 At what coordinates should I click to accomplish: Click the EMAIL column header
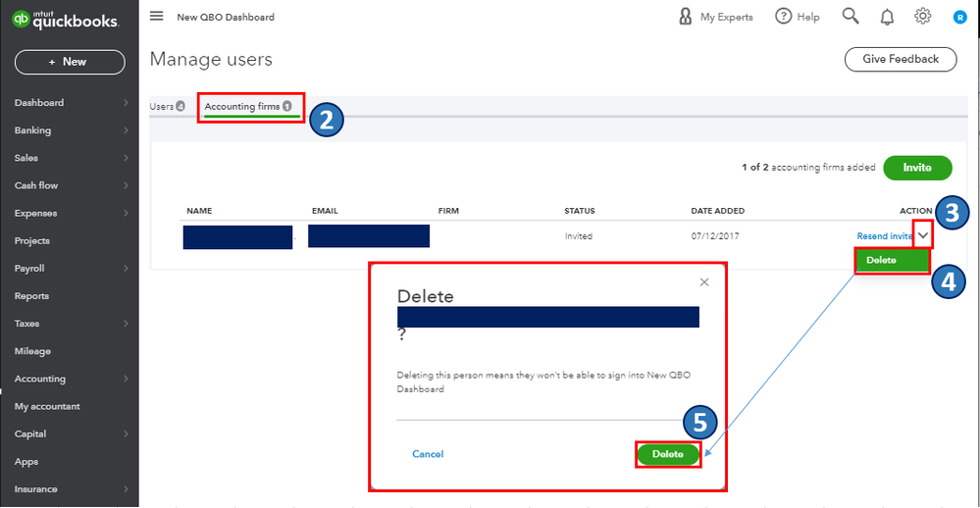pyautogui.click(x=325, y=211)
